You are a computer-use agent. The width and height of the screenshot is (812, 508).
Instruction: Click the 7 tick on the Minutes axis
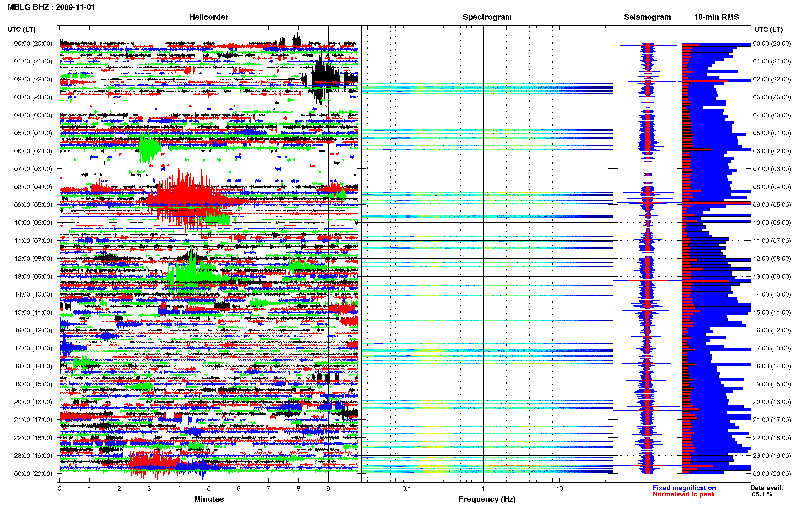[268, 489]
